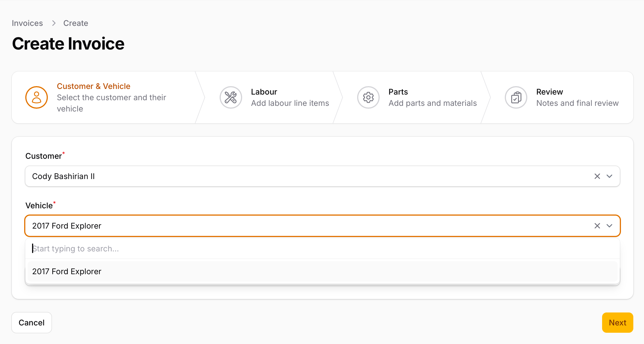Clear the selected 2017 Ford Explorer vehicle

pos(597,226)
